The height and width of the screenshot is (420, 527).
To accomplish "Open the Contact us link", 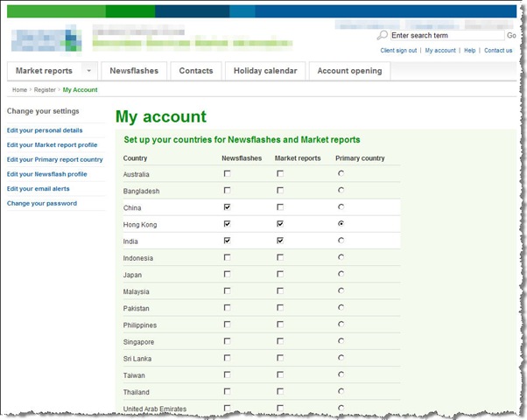I will (498, 51).
